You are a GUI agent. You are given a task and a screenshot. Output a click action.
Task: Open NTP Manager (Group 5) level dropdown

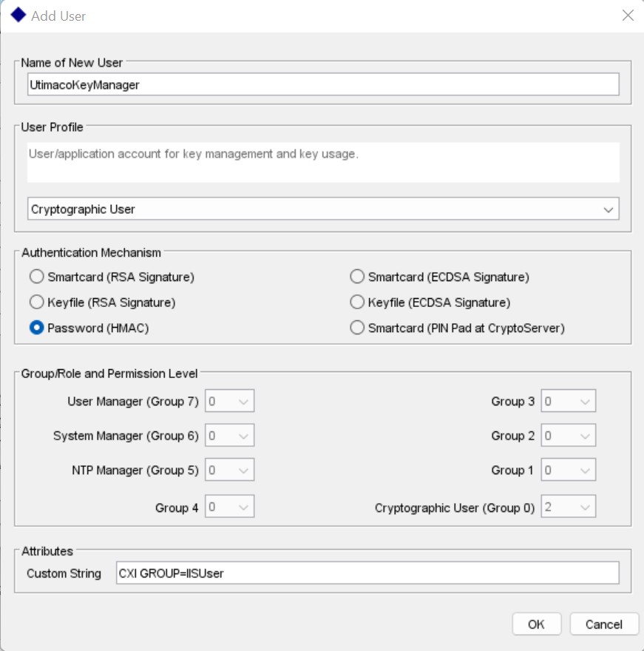coord(229,470)
